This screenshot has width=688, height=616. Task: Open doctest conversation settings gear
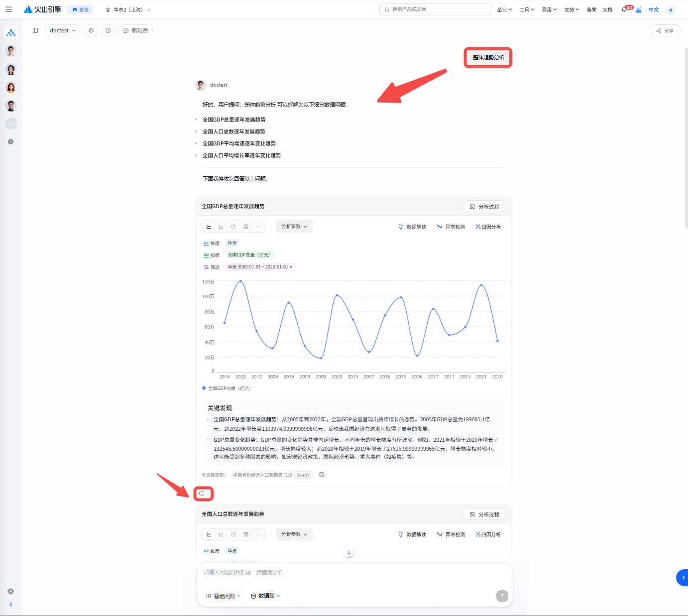tap(91, 30)
